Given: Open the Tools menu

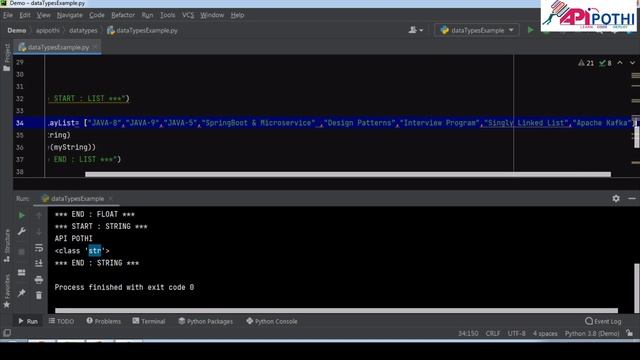Looking at the screenshot, I should 167,15.
